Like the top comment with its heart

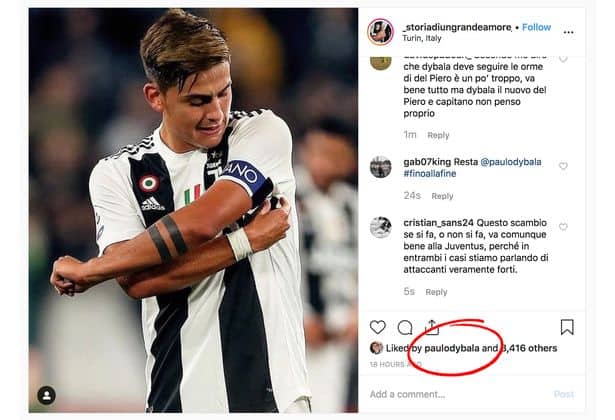coord(563,59)
